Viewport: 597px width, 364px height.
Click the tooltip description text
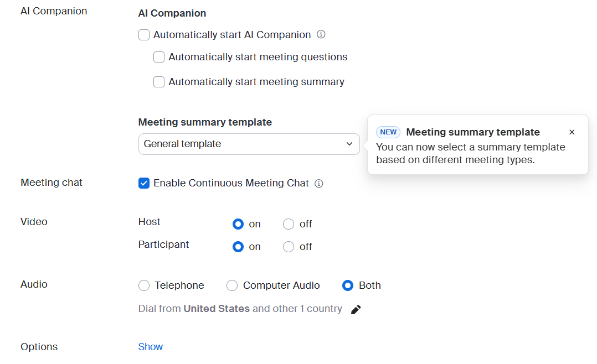[471, 153]
